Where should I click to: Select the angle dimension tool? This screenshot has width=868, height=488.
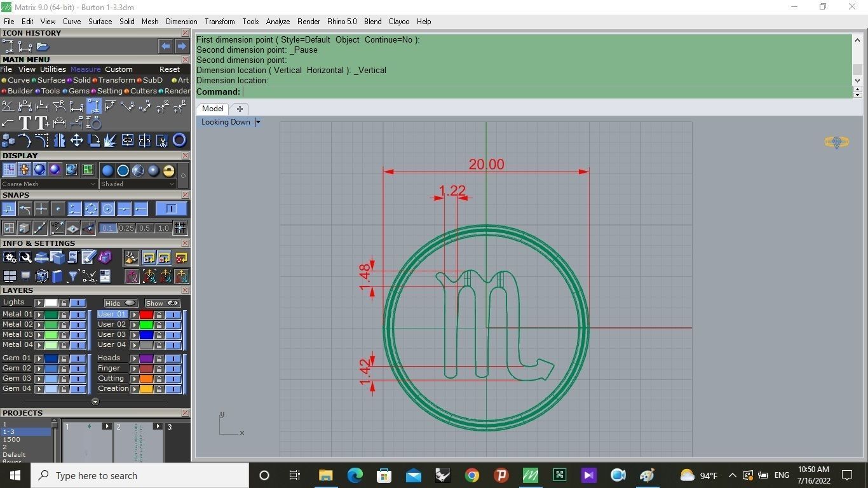[x=8, y=106]
